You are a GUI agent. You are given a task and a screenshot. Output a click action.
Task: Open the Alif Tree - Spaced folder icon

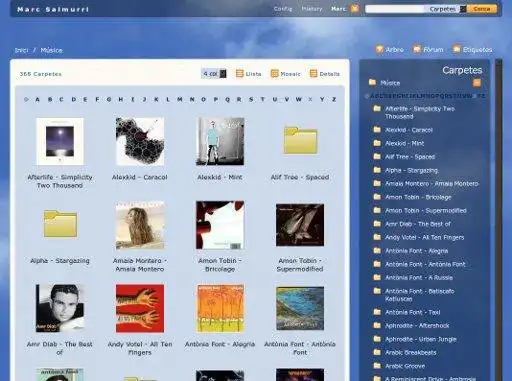point(300,140)
